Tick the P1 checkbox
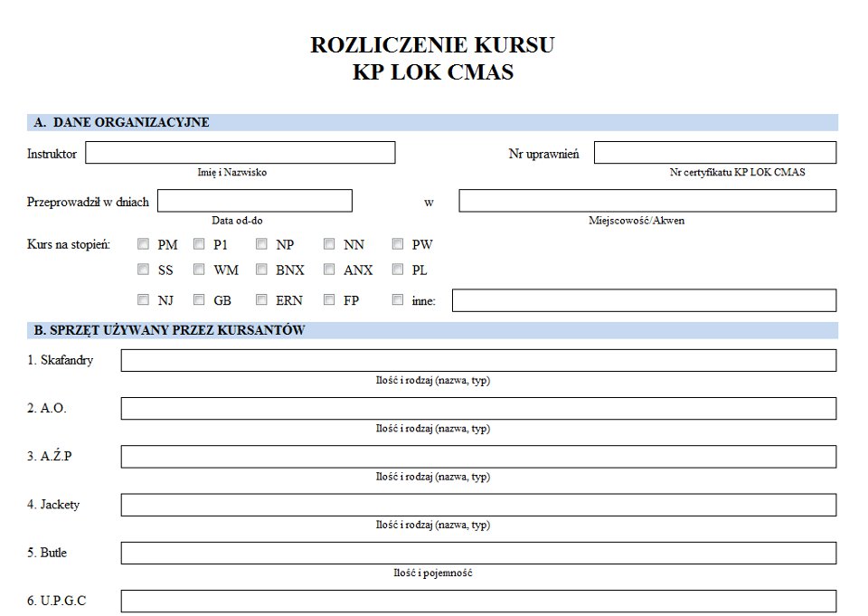The image size is (868, 616). tap(199, 244)
